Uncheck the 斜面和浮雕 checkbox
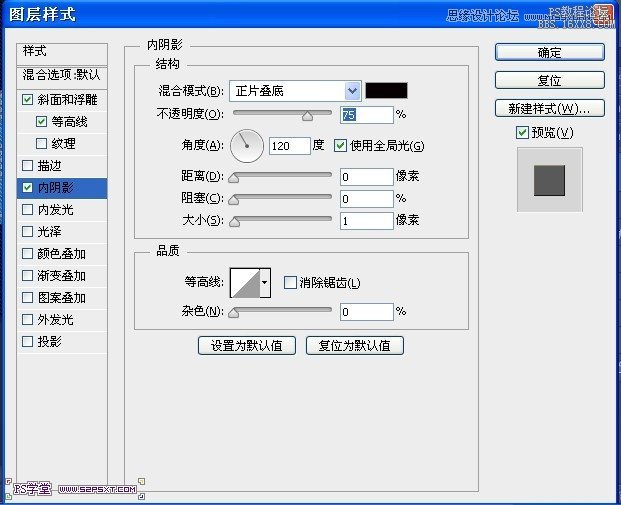The image size is (621, 505). click(x=27, y=99)
